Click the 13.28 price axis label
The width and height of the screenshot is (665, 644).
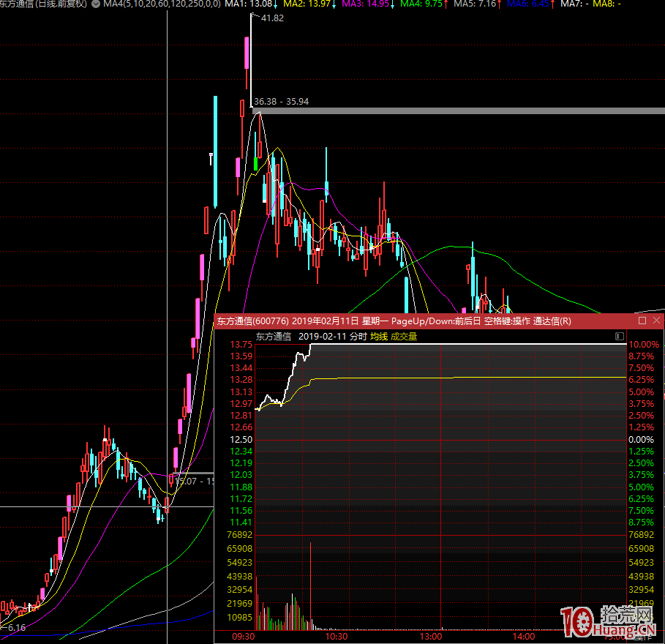(x=241, y=380)
